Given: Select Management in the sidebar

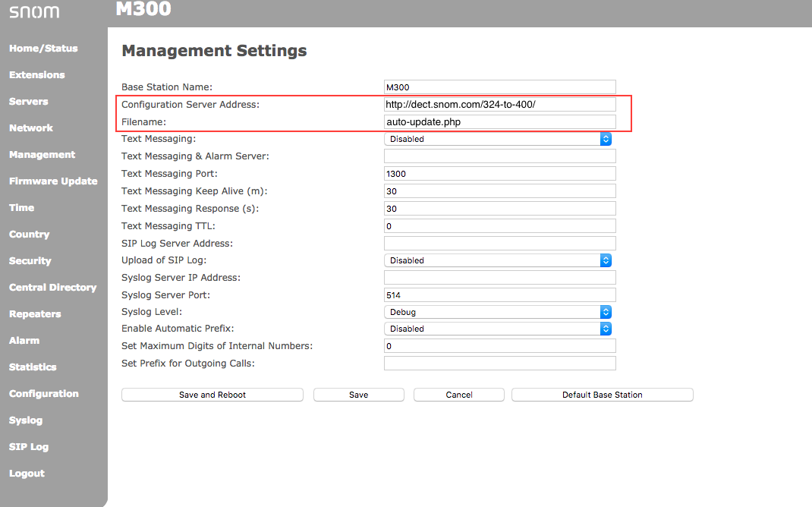Looking at the screenshot, I should coord(42,154).
